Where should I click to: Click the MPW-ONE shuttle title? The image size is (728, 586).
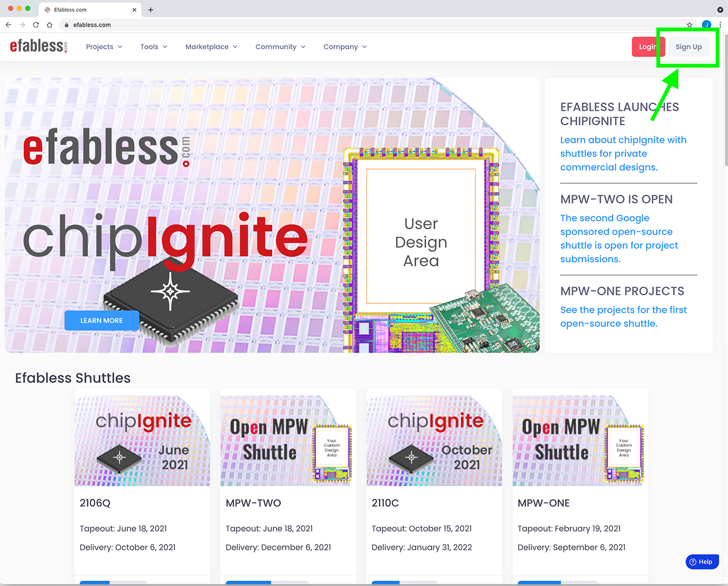click(x=544, y=503)
